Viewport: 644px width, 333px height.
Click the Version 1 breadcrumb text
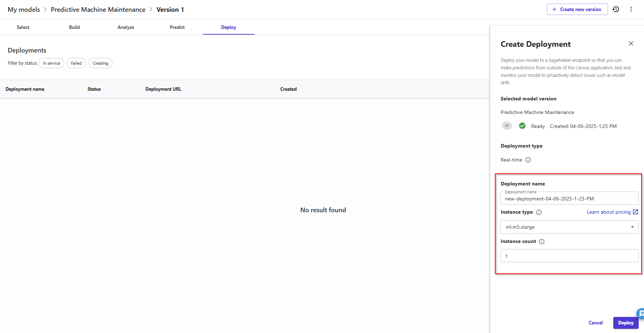pos(170,10)
